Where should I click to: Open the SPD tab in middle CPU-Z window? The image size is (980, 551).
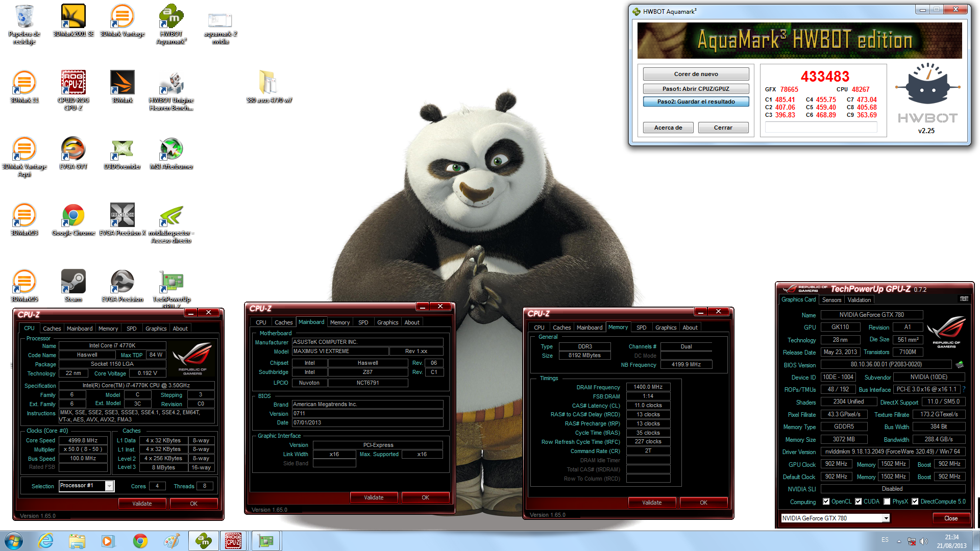coord(363,322)
